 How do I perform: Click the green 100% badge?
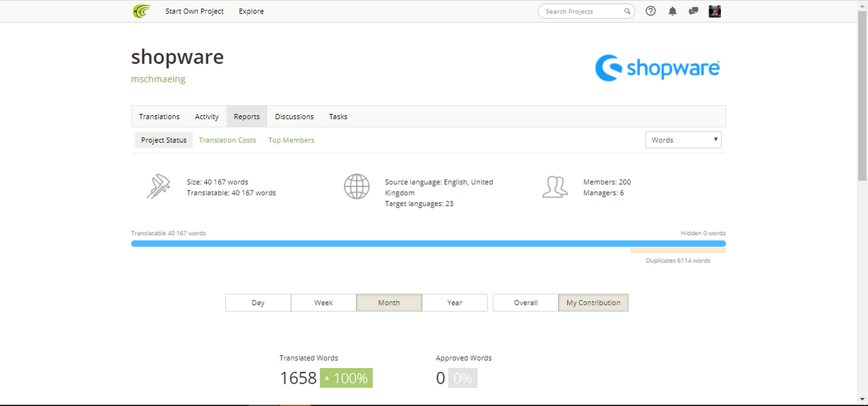347,378
